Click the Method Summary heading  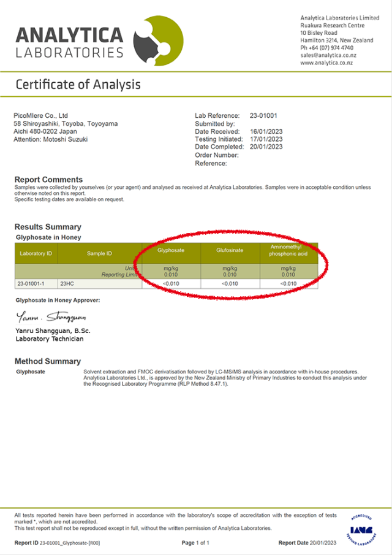48,361
